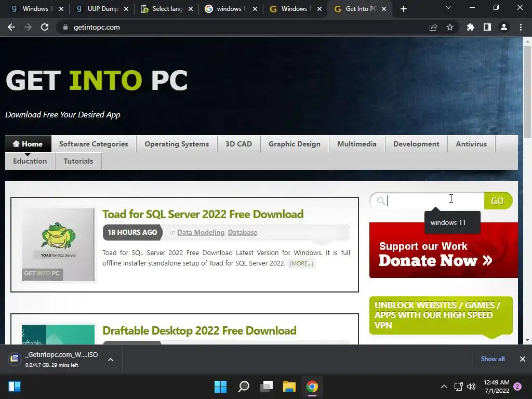Open Chrome's three-dot menu
This screenshot has height=399, width=532.
(521, 27)
